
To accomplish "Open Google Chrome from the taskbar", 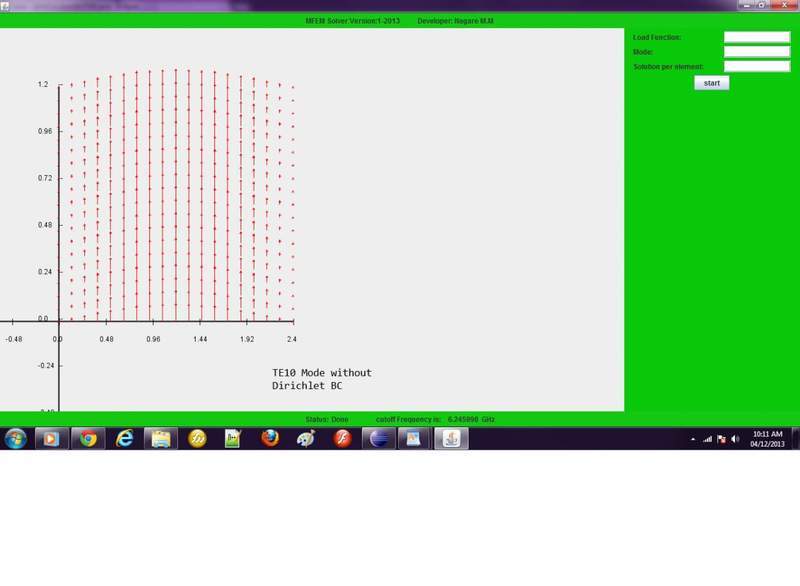I will 88,438.
